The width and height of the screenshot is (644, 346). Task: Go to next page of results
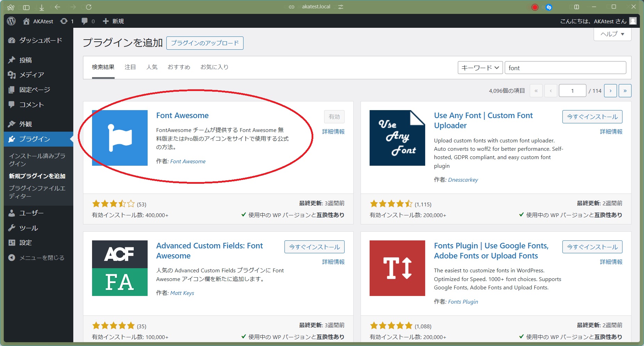click(610, 91)
